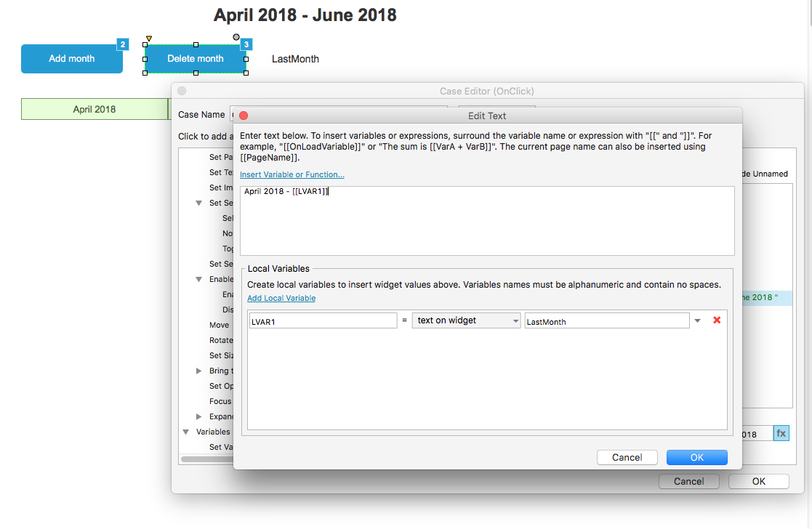The image size is (812, 529).
Task: Click the yellow triangle marker above Delete month
Action: pyautogui.click(x=149, y=39)
